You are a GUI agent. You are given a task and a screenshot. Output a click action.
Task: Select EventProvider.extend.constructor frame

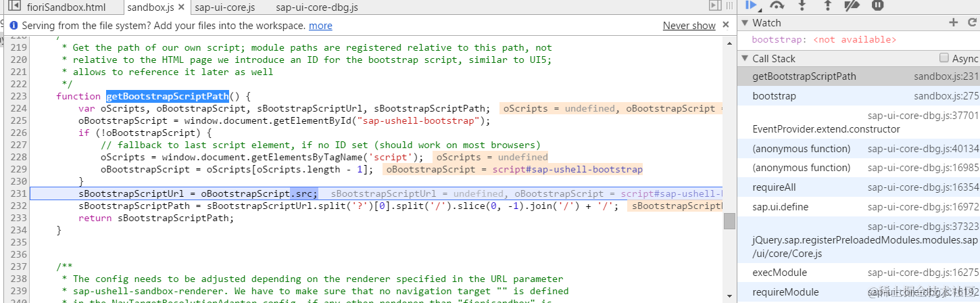pos(858,122)
